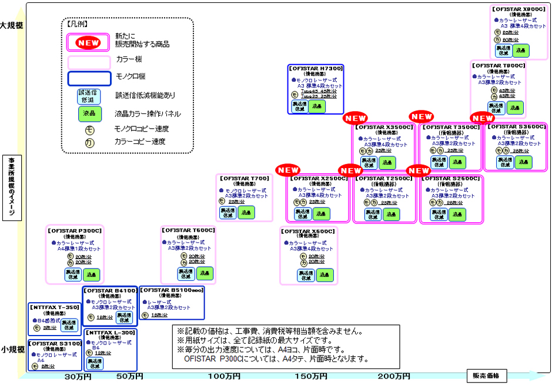Select the NTTFAX T-350 product title
Screen dimensions: 552x392
point(55,307)
